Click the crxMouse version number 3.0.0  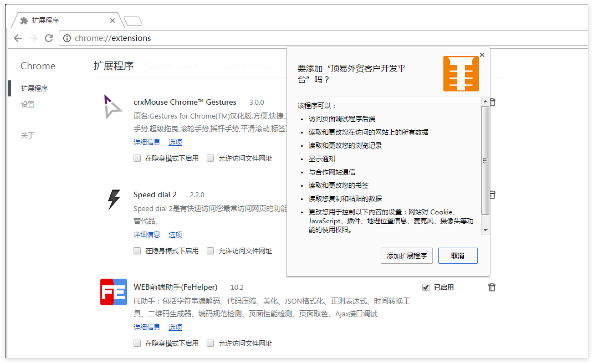coord(257,102)
